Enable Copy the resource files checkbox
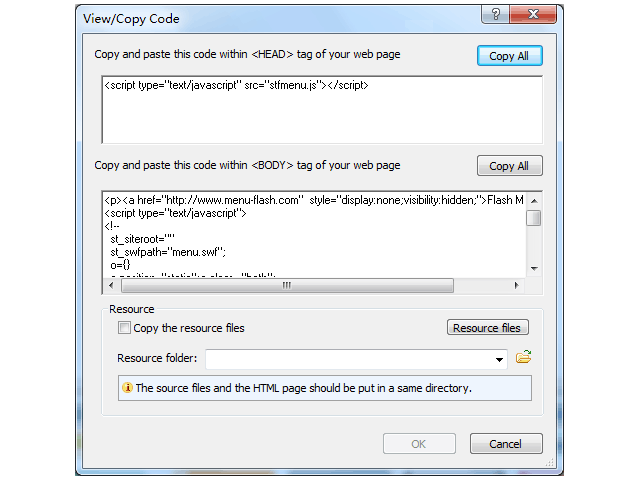 click(124, 328)
